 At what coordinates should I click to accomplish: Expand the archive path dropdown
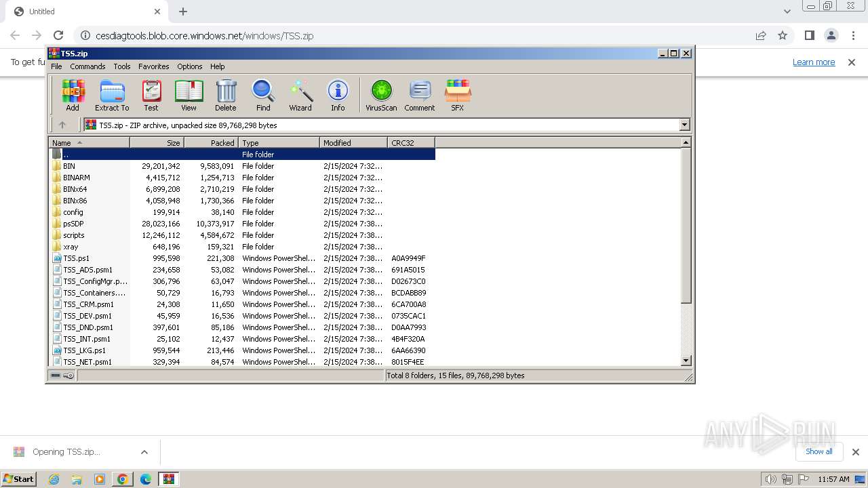(x=684, y=125)
